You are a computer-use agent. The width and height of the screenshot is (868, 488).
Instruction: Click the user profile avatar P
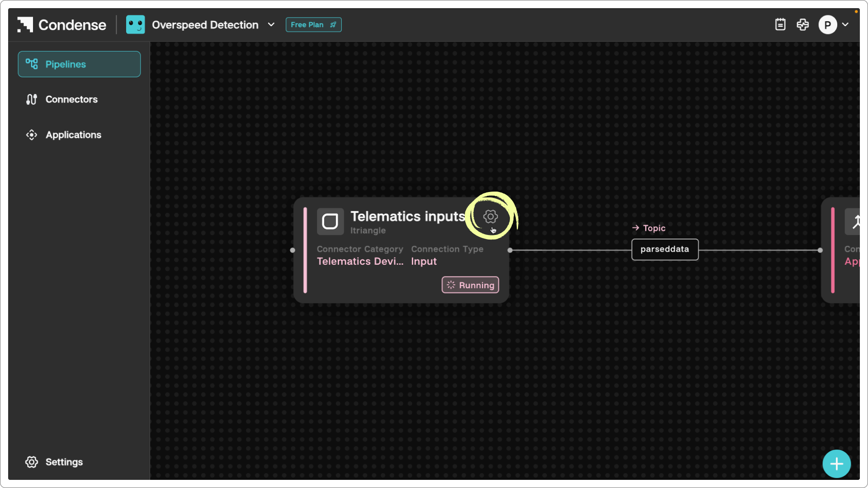[x=827, y=25]
